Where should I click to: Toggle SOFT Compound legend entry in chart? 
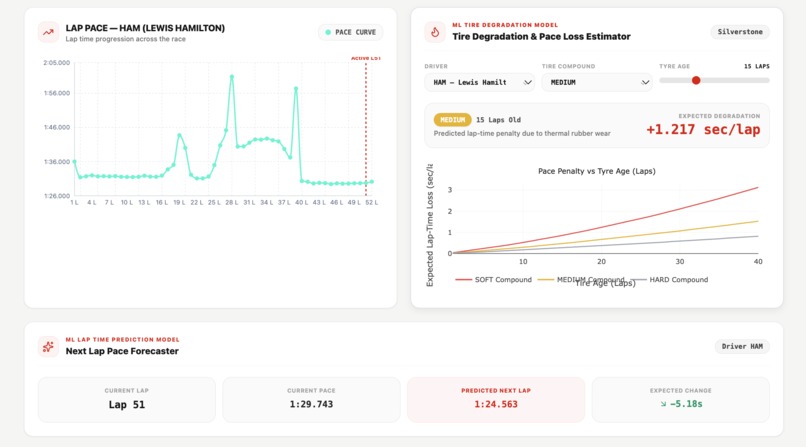click(493, 280)
